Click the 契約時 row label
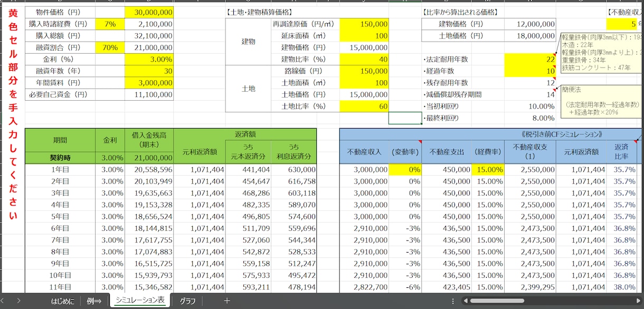Screen dimensions: 644x309 [x=60, y=158]
